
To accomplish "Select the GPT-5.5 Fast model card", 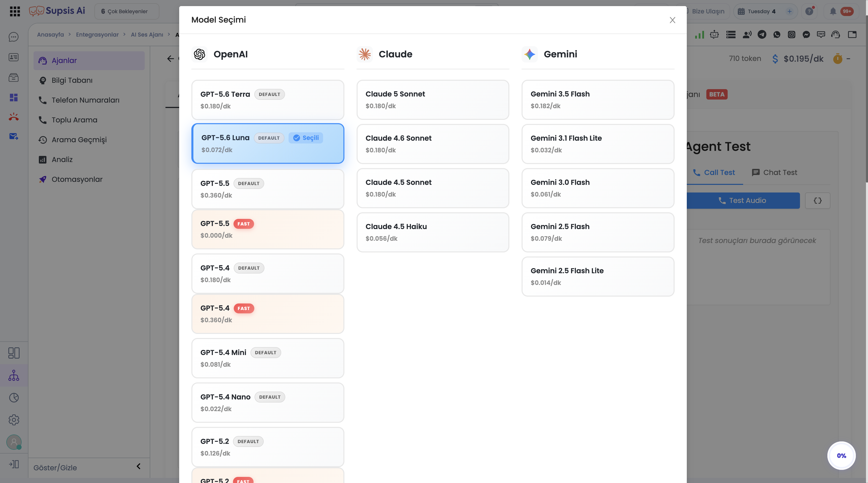I will (268, 229).
